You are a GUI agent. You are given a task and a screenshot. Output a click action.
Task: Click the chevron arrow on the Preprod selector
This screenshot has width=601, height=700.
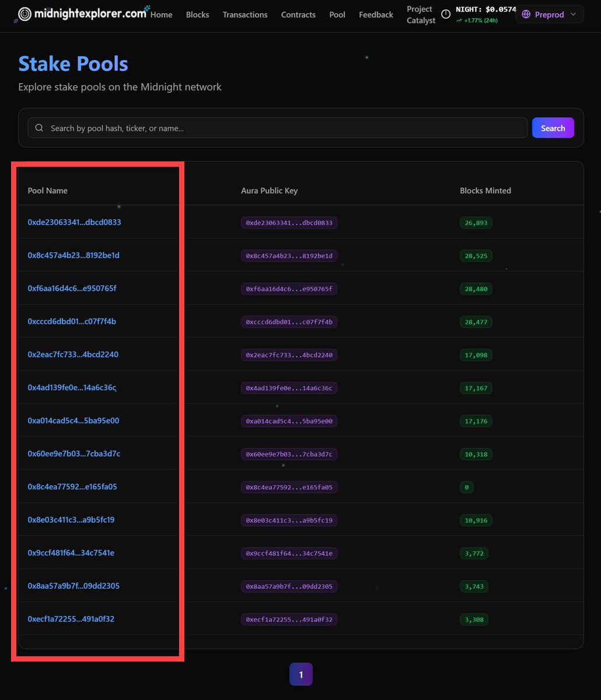(x=572, y=14)
